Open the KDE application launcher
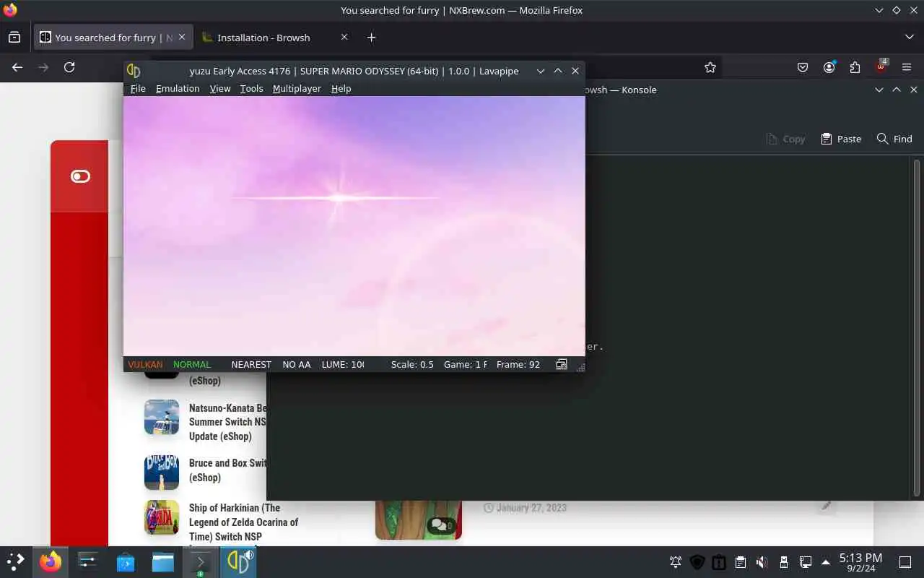 point(15,561)
